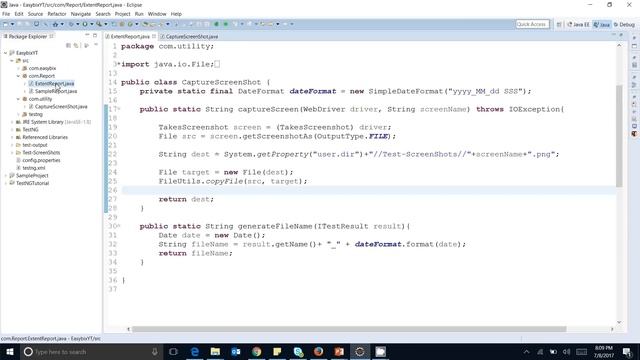This screenshot has height=360, width=640.
Task: Open the Window menu
Action: [x=157, y=14]
